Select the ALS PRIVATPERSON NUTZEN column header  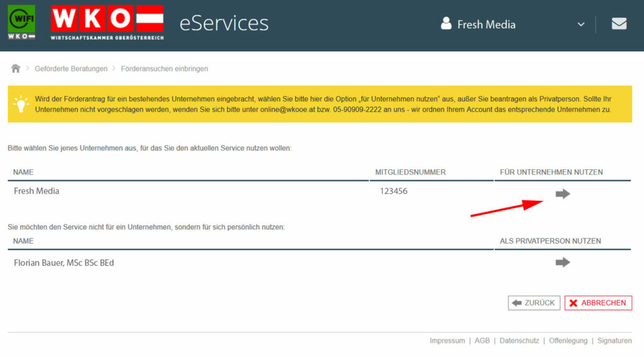point(550,241)
